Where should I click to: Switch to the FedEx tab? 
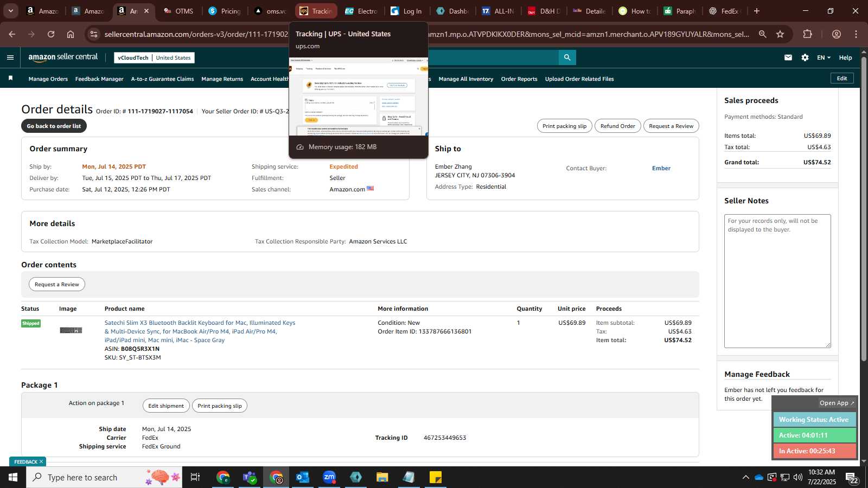725,11
